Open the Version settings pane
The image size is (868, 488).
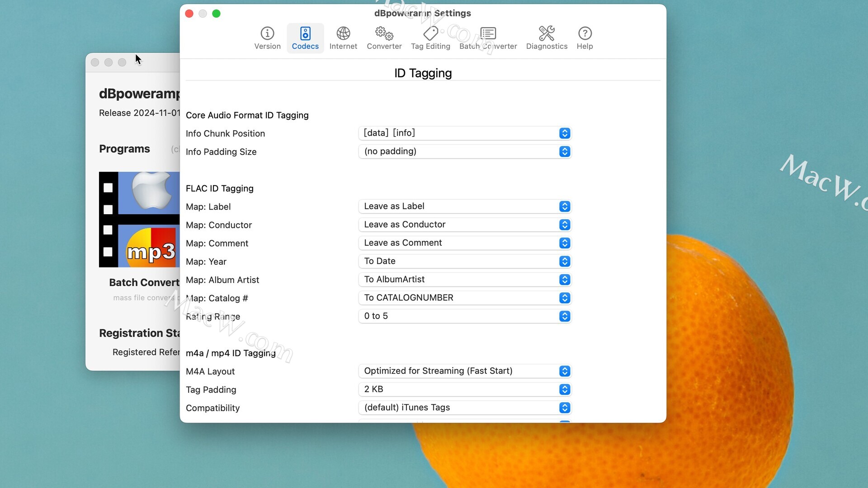(267, 38)
